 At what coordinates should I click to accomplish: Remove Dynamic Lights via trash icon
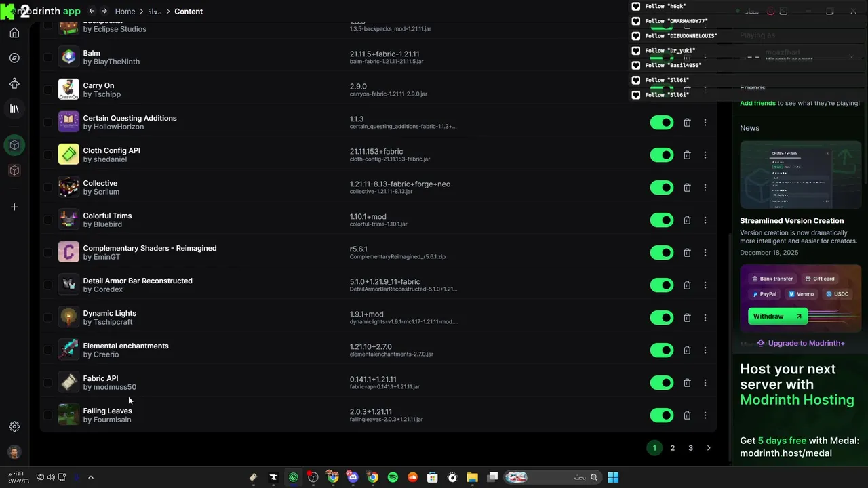(687, 317)
